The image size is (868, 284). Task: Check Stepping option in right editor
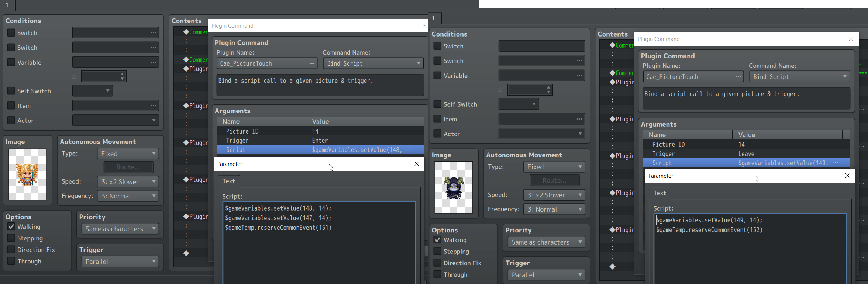click(x=437, y=252)
